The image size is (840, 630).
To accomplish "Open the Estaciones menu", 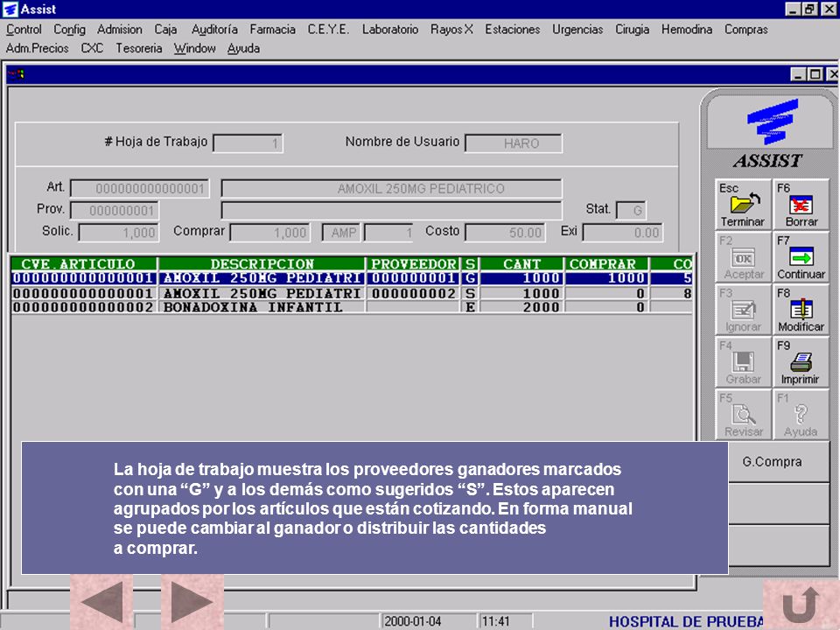I will click(512, 30).
